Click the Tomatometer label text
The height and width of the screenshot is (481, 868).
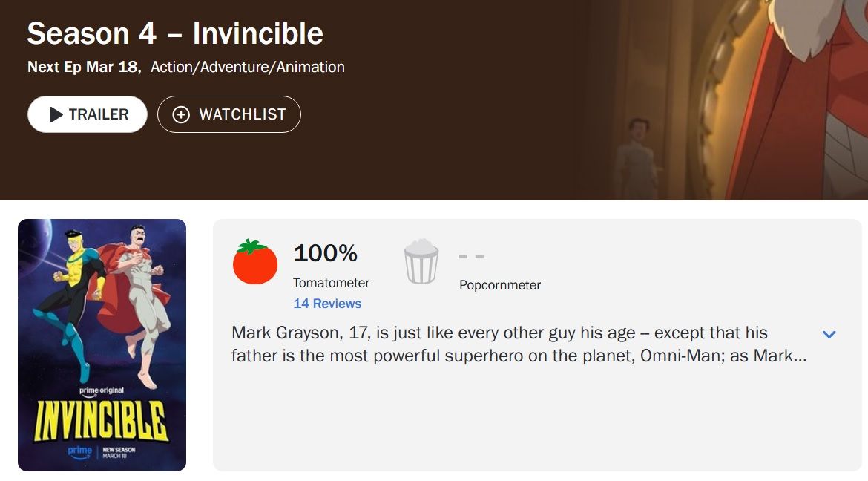pyautogui.click(x=331, y=283)
